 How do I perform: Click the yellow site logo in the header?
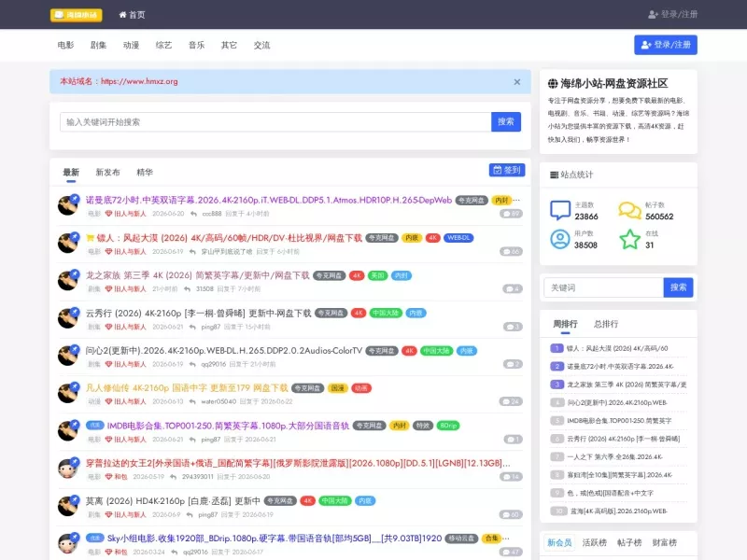click(x=77, y=15)
